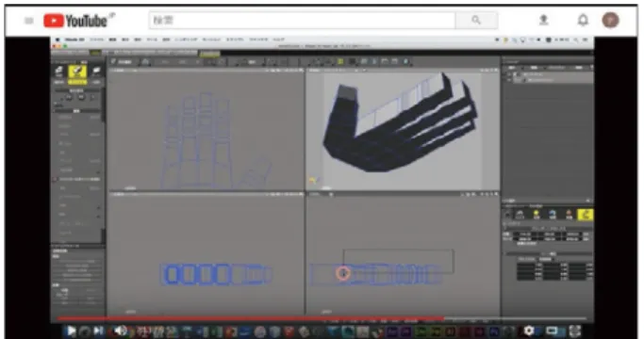Open the account avatar menu
Viewport: 644px width, 339px height.
click(610, 20)
